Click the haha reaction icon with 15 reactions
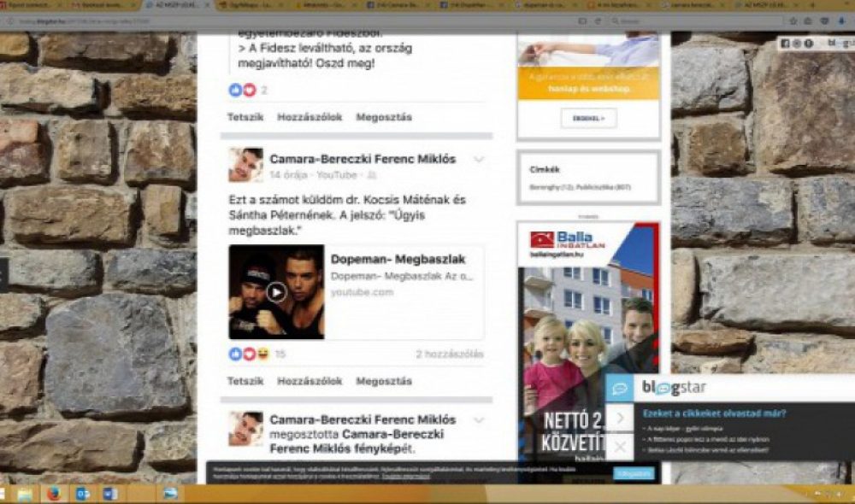 (262, 355)
